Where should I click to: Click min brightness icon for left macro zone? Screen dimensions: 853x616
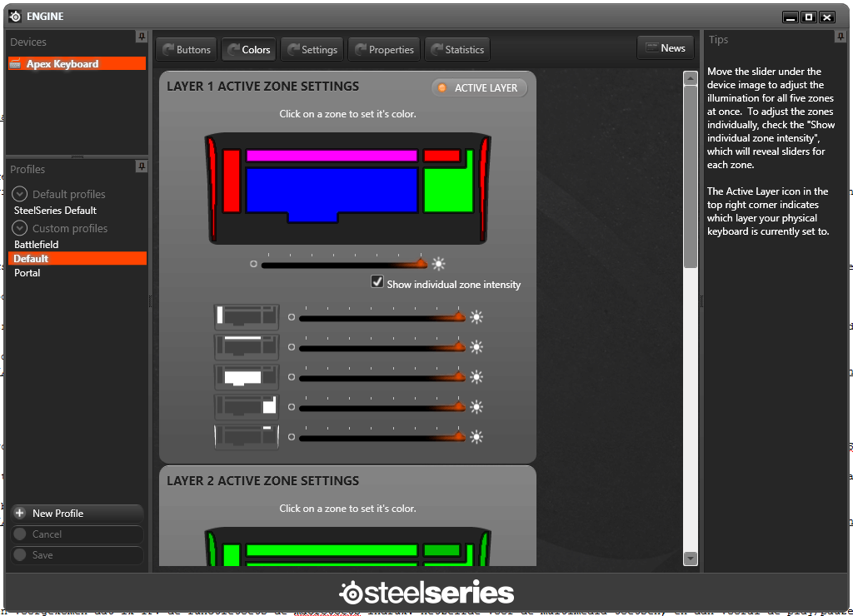pos(292,317)
